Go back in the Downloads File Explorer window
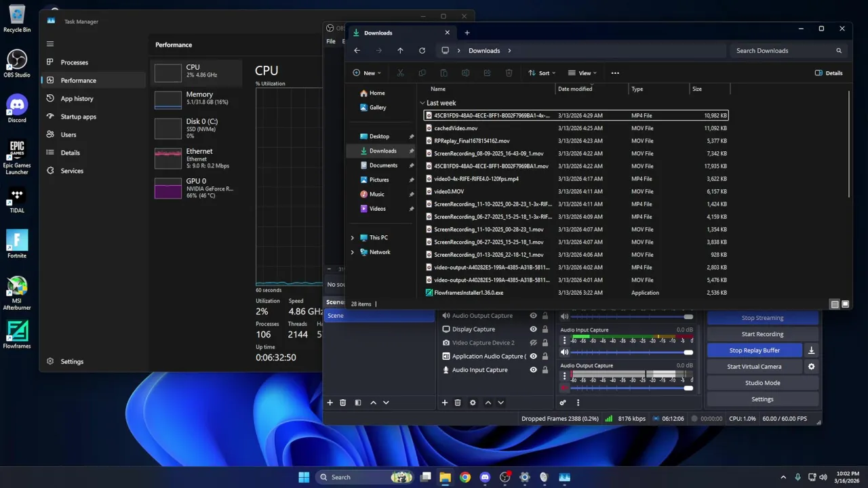 tap(357, 51)
